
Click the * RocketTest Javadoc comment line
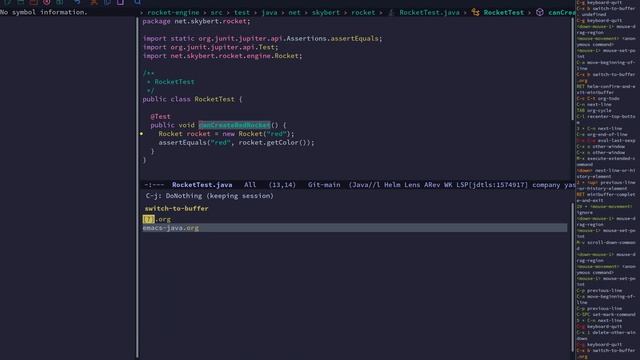(x=171, y=82)
